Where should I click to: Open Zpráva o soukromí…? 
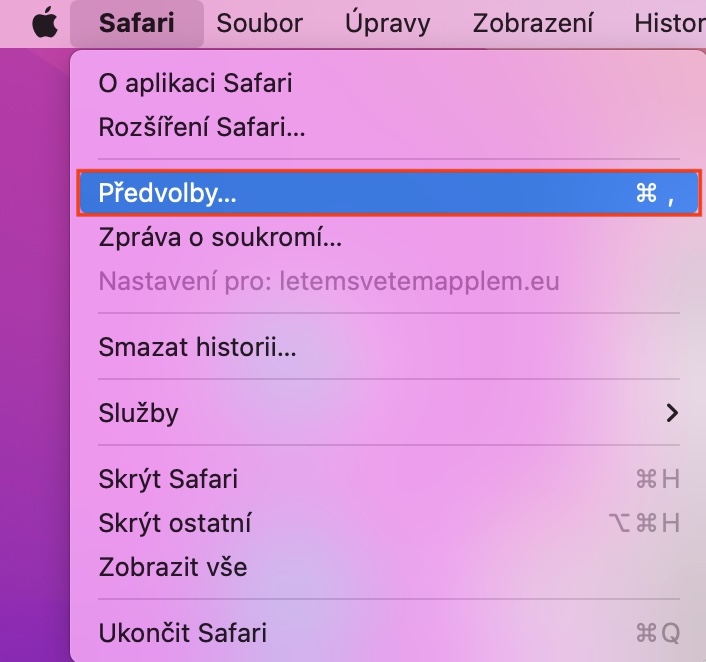pyautogui.click(x=220, y=238)
